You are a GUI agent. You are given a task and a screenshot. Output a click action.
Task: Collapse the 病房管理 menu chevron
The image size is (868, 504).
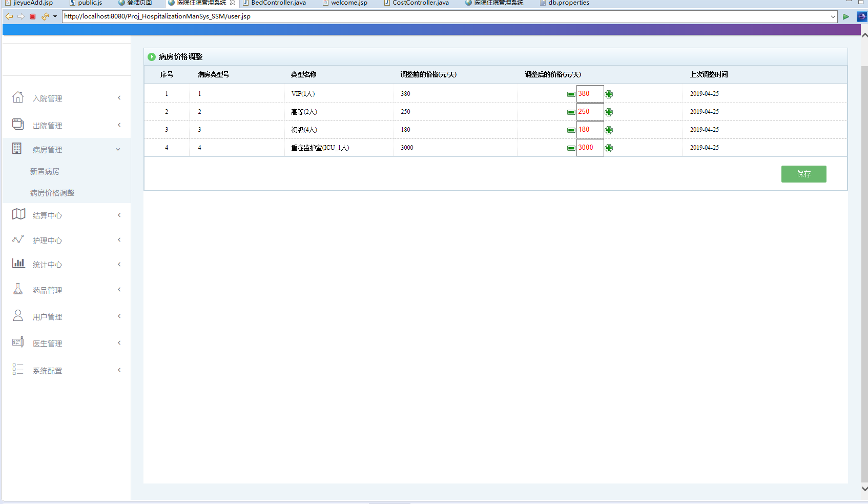(x=118, y=150)
